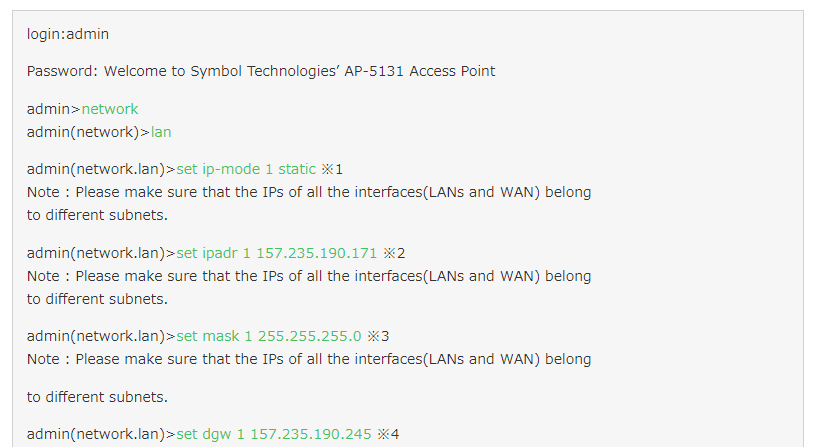Select the green "lan" command
816x447 pixels.
[161, 131]
